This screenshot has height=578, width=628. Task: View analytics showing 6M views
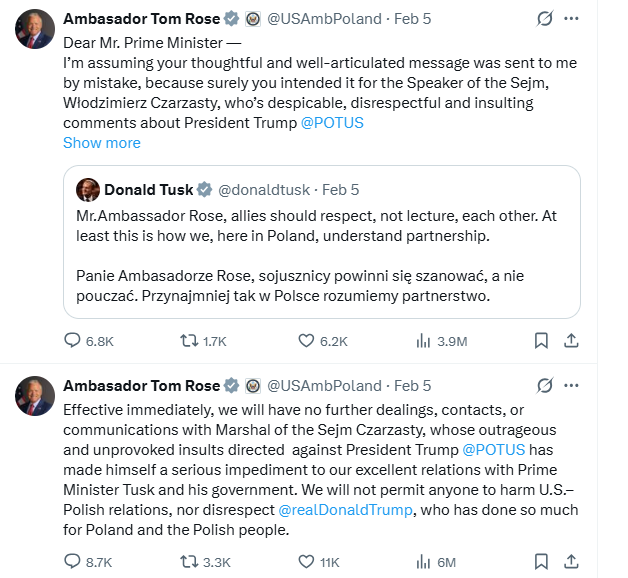[x=423, y=561]
